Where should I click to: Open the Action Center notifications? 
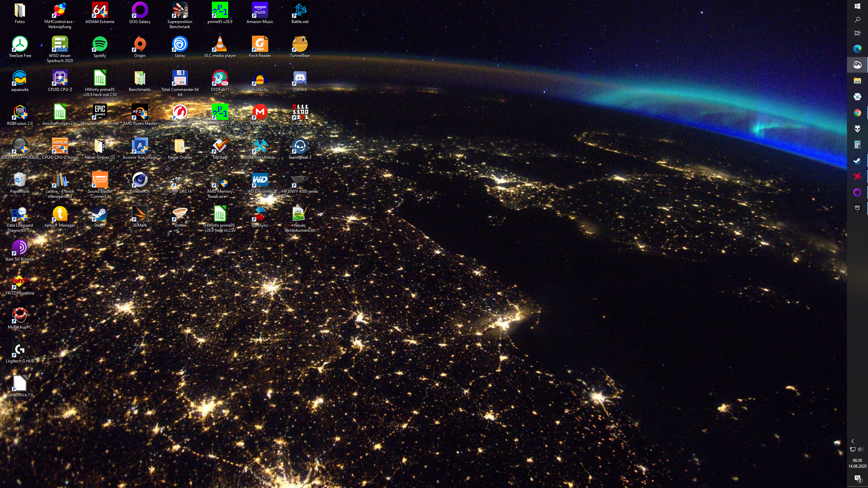(x=858, y=479)
